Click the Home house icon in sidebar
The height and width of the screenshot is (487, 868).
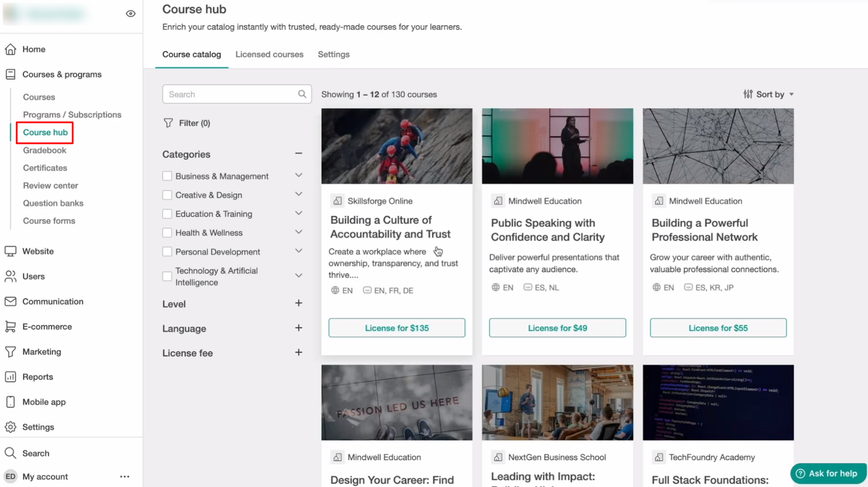pyautogui.click(x=10, y=49)
